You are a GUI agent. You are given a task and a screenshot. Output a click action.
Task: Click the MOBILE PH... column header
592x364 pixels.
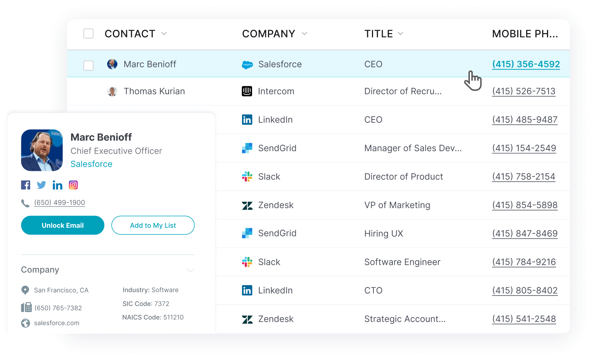click(525, 34)
